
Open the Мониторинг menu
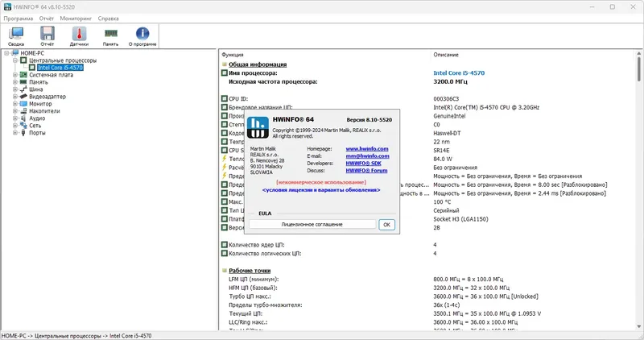(x=76, y=19)
